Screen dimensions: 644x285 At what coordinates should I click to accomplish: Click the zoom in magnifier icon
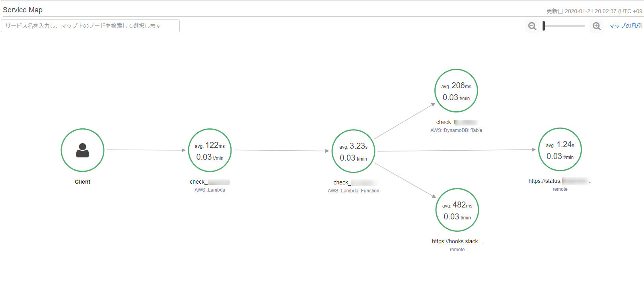[x=596, y=26]
